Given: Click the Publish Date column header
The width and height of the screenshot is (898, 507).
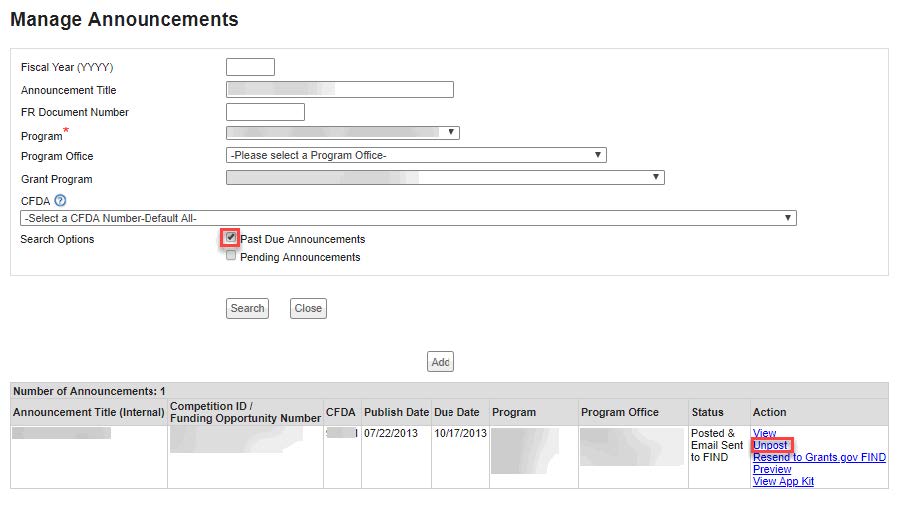Looking at the screenshot, I should [396, 412].
